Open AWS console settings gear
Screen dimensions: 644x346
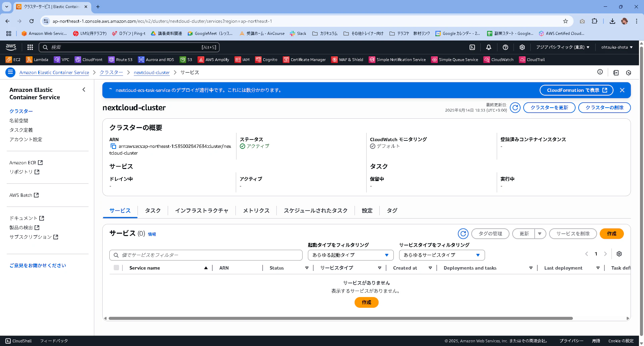coord(522,47)
